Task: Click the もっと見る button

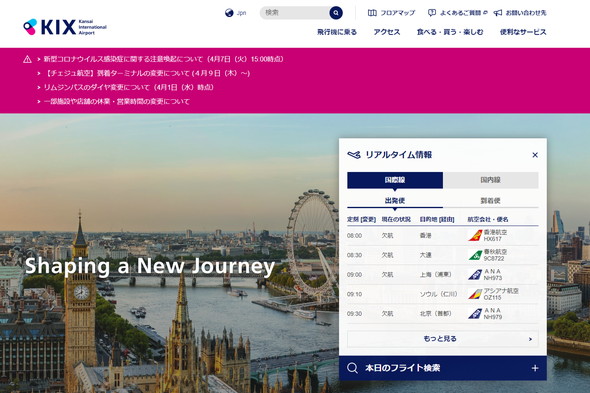Action: coord(442,339)
